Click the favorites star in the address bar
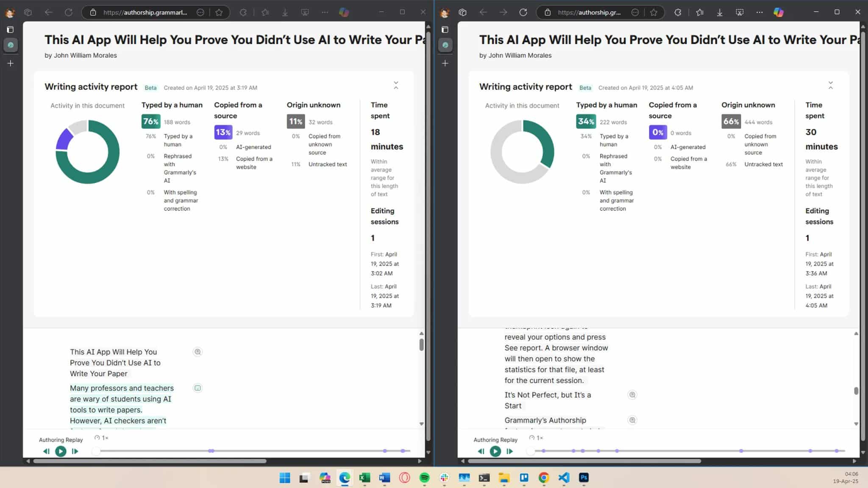This screenshot has height=488, width=868. pyautogui.click(x=220, y=12)
